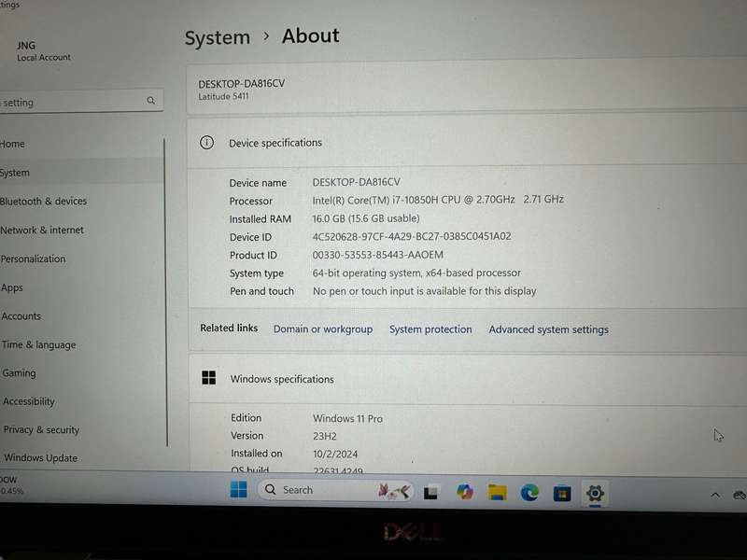This screenshot has width=747, height=560.
Task: Select the 64-bit operating system text
Action: (x=416, y=273)
